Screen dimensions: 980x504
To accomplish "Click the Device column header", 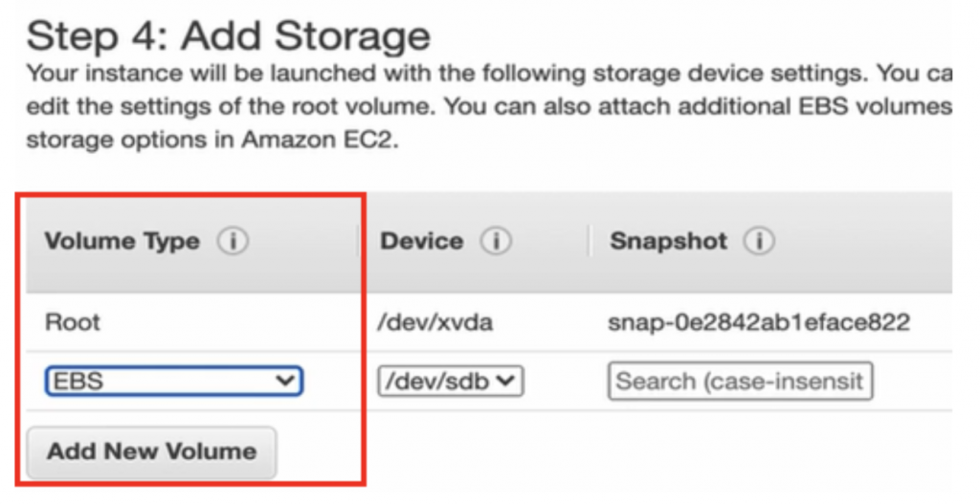I will (x=422, y=243).
